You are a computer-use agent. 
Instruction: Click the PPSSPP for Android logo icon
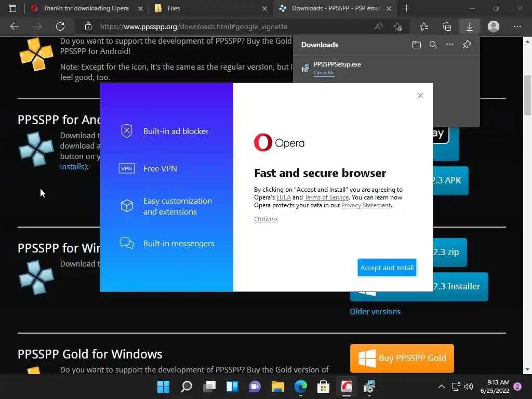point(36,149)
